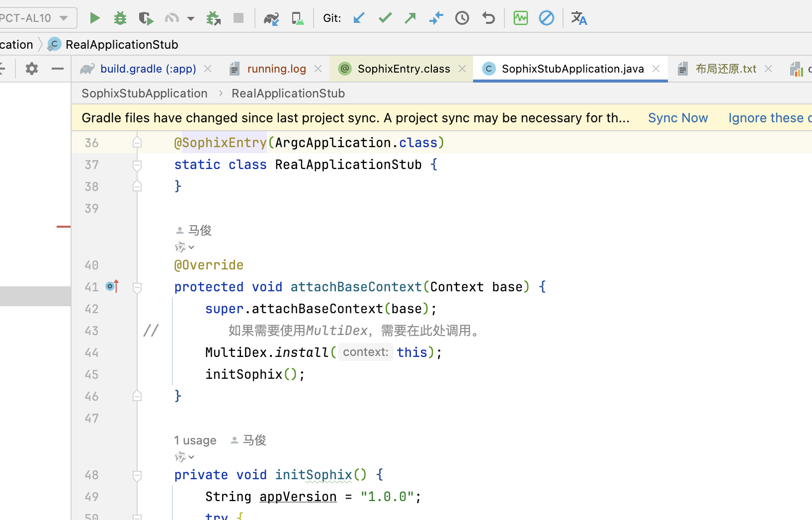Viewport: 812px width, 520px height.
Task: Click fold end marker at line 46
Action: pyautogui.click(x=137, y=396)
